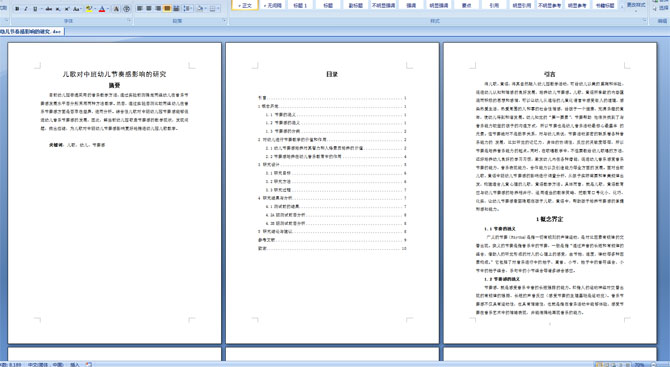Click the superscript icon
This screenshot has width=670, height=367.
(67, 9)
